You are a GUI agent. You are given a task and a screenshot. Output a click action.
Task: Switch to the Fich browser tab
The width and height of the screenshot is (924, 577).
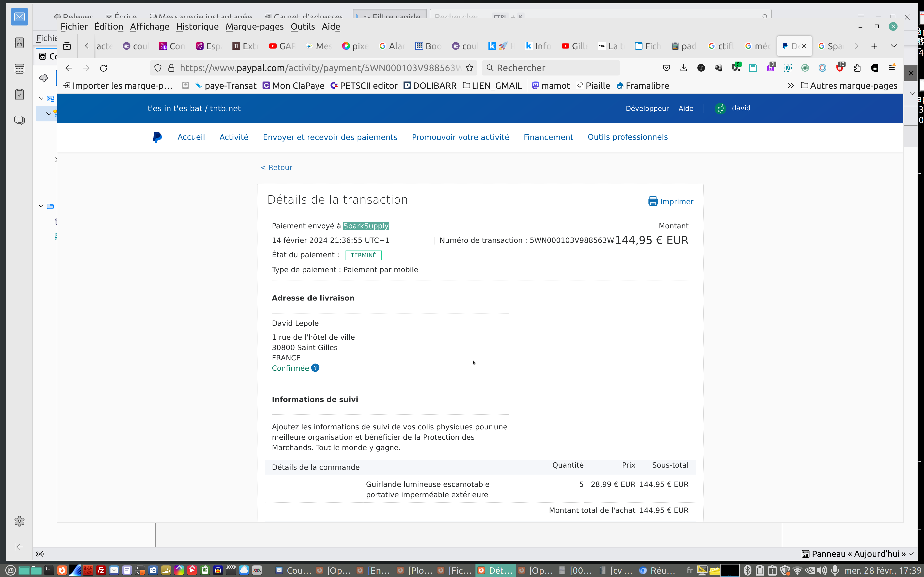648,46
